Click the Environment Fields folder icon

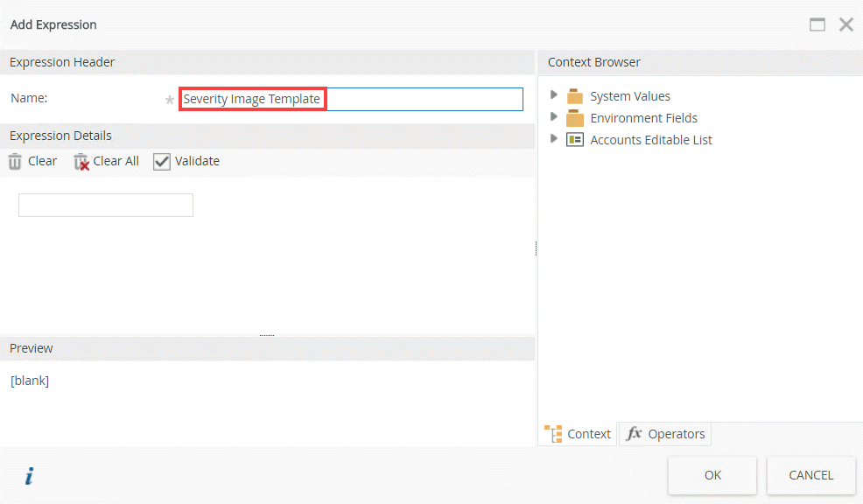coord(575,118)
